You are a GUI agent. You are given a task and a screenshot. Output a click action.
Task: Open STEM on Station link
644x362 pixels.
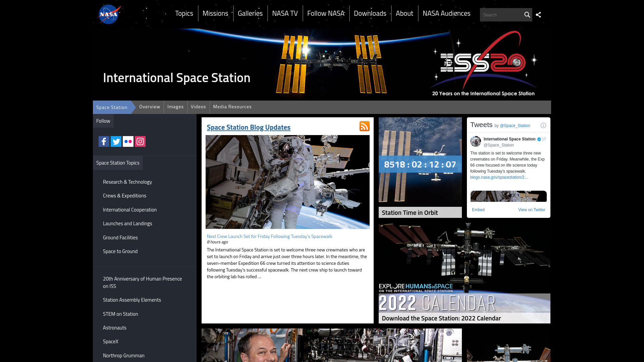120,314
